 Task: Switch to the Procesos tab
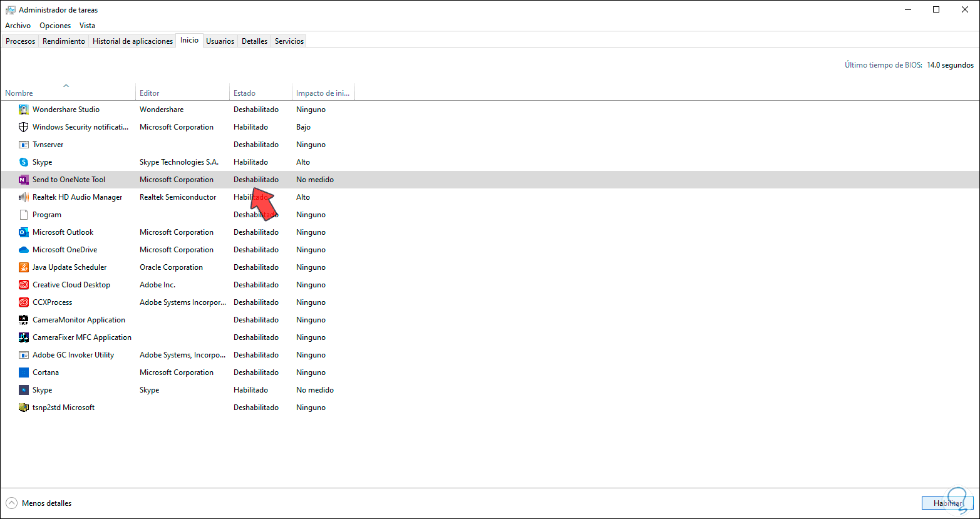click(21, 41)
